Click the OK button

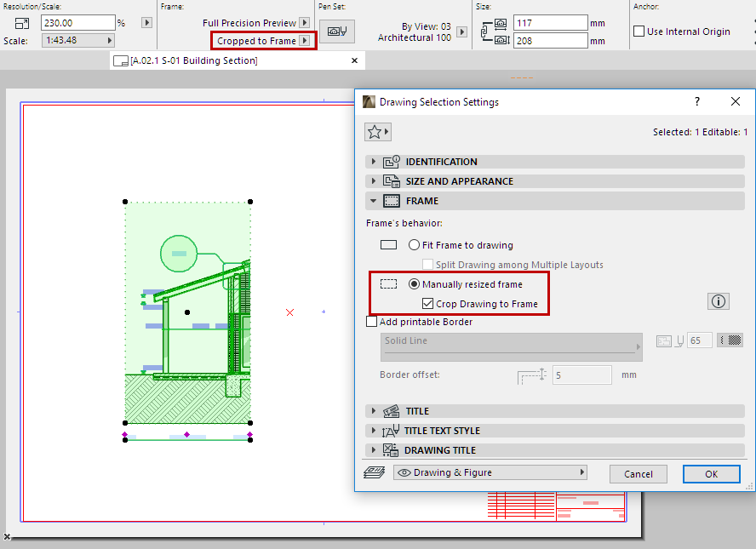(x=711, y=474)
